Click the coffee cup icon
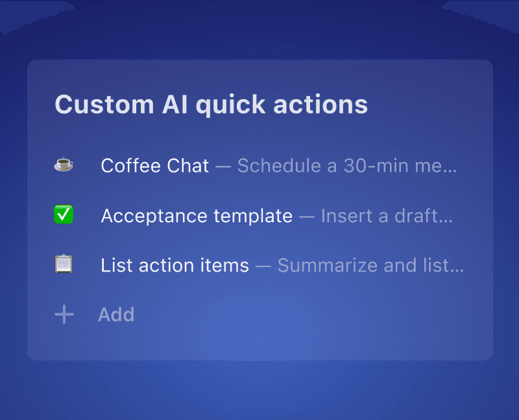The width and height of the screenshot is (519, 420). (64, 166)
